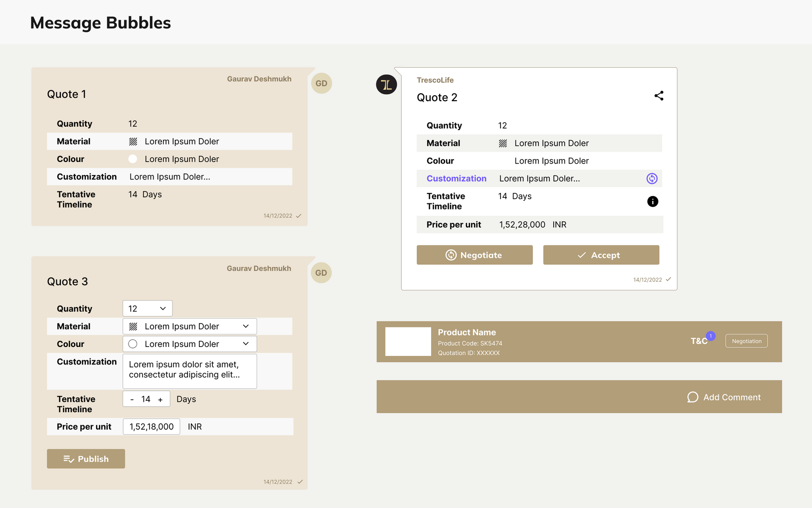812x508 pixels.
Task: Click the material pattern icon in Quote 1
Action: 133,142
